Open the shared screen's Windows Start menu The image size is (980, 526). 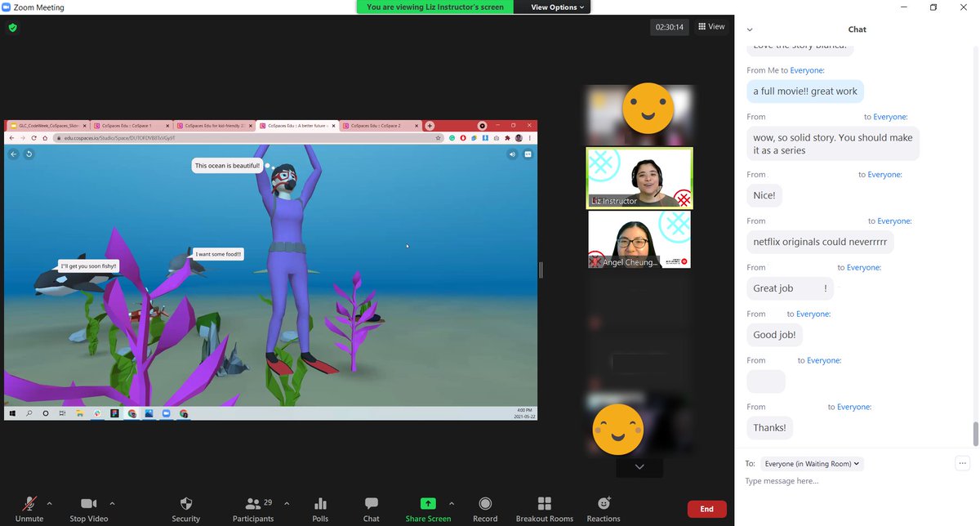tap(12, 413)
